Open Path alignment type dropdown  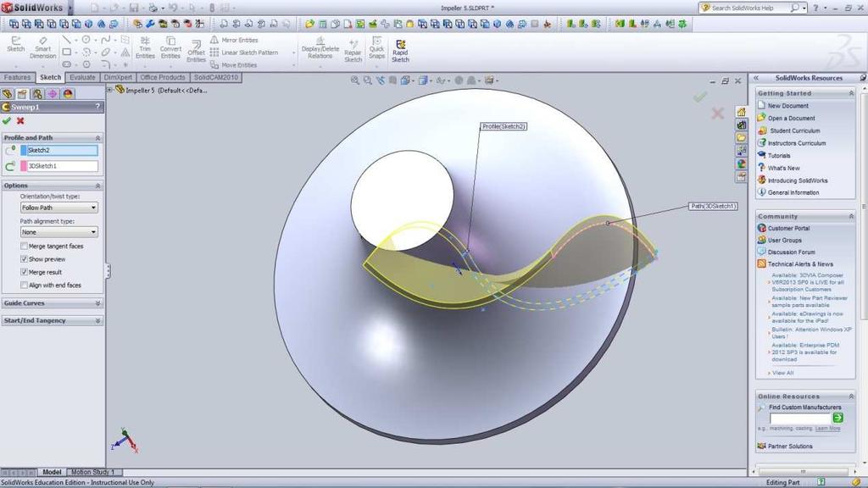pyautogui.click(x=59, y=232)
